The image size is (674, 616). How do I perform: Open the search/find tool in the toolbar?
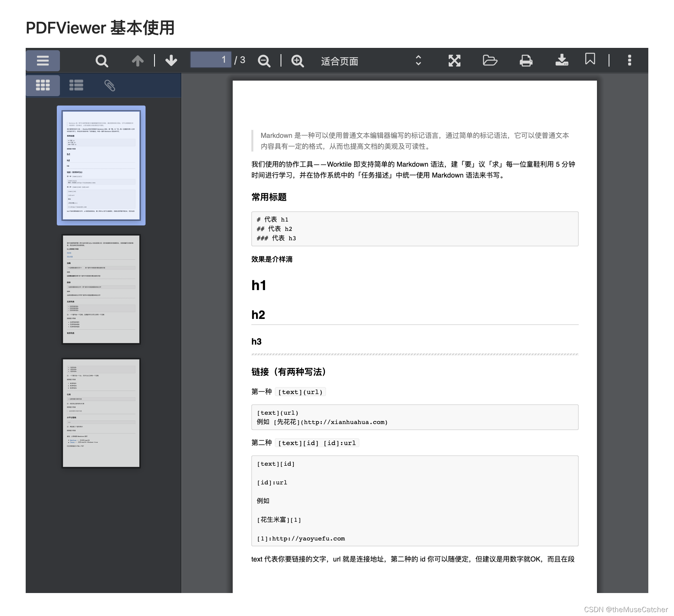[x=102, y=60]
